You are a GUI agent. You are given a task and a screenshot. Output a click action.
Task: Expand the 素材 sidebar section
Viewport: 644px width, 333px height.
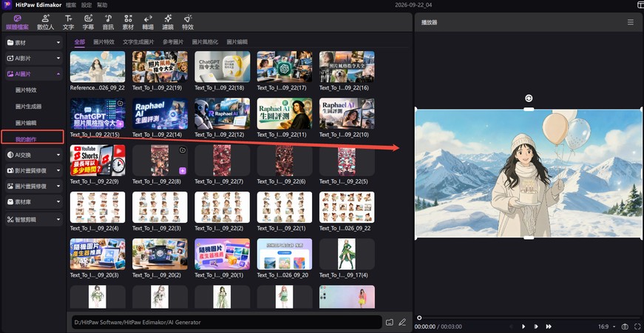[34, 42]
